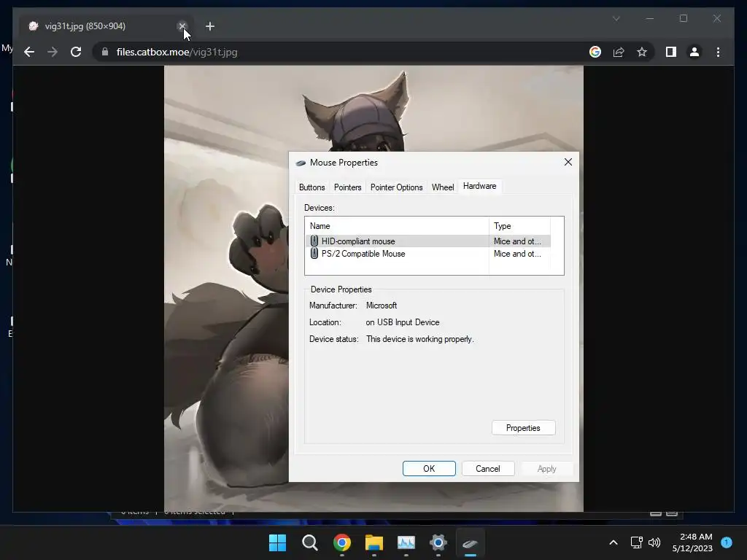Image resolution: width=747 pixels, height=560 pixels.
Task: Click the Name column header
Action: (x=396, y=226)
